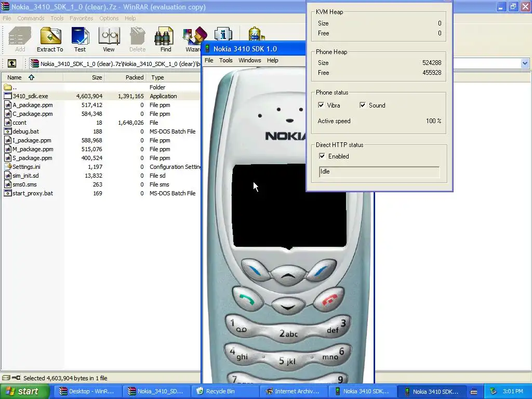Viewport: 532px width, 399px height.
Task: Click the Idle HTTP status field
Action: click(379, 171)
